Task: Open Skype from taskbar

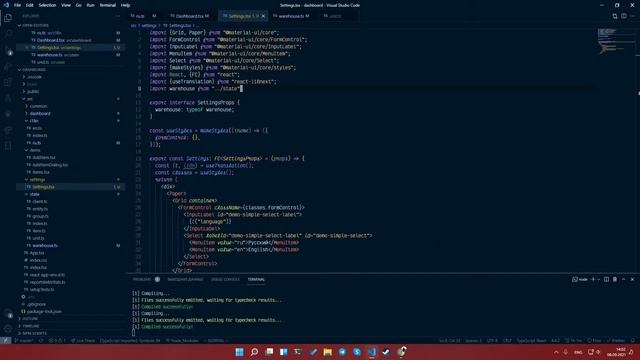Action: point(357,352)
